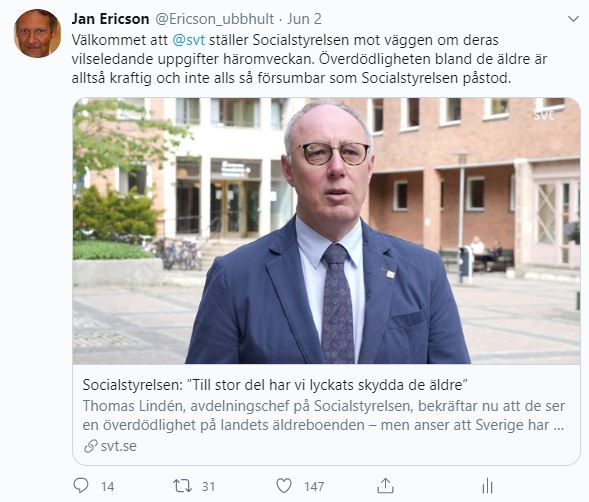Open the share upload icon
Screen dimensions: 589x502
(x=385, y=485)
